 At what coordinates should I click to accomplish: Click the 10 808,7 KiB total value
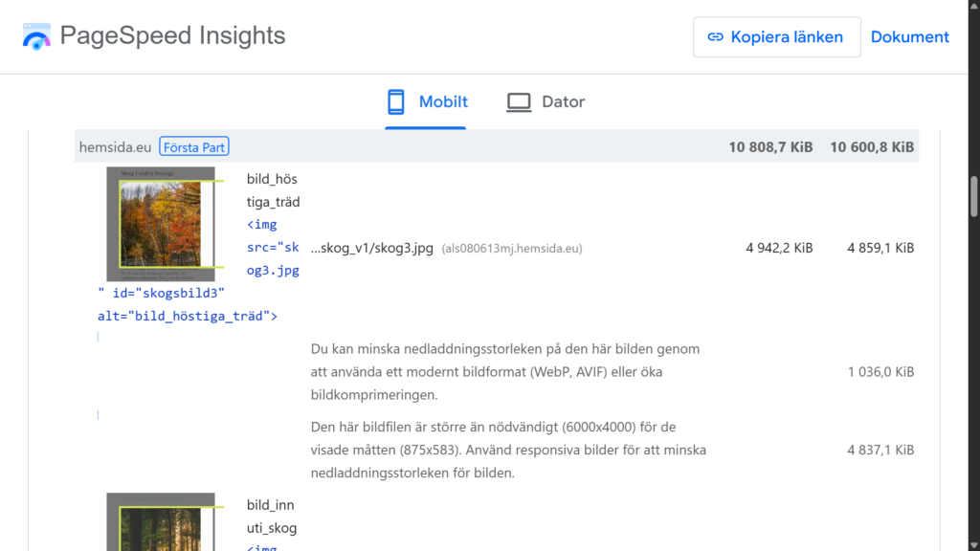[769, 147]
